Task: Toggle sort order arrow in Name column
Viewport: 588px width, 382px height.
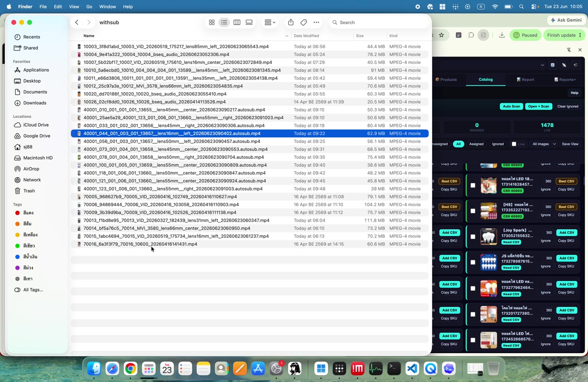Action: pyautogui.click(x=287, y=36)
